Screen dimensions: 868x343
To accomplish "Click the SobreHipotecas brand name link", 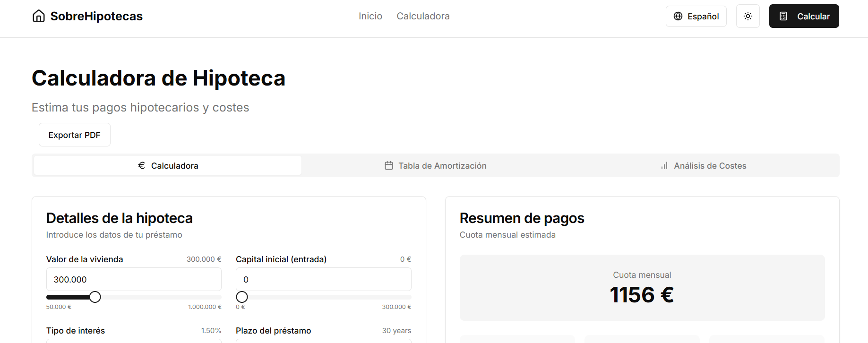I will point(96,16).
